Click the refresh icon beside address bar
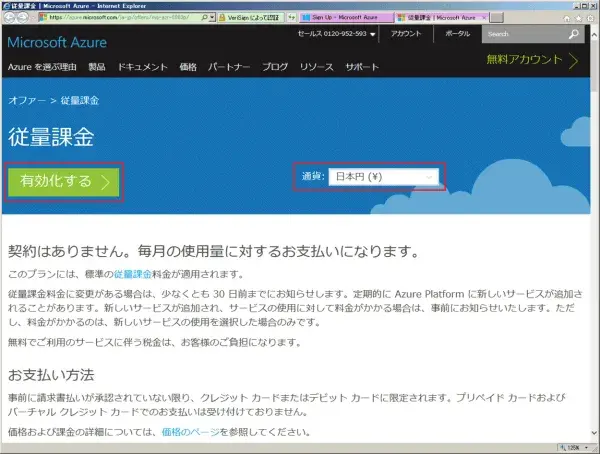The width and height of the screenshot is (600, 454). [x=292, y=17]
